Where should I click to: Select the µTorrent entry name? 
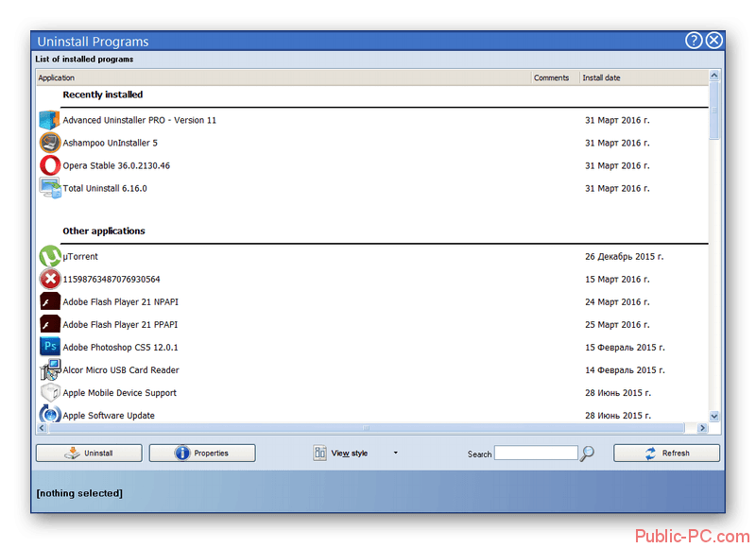[80, 256]
